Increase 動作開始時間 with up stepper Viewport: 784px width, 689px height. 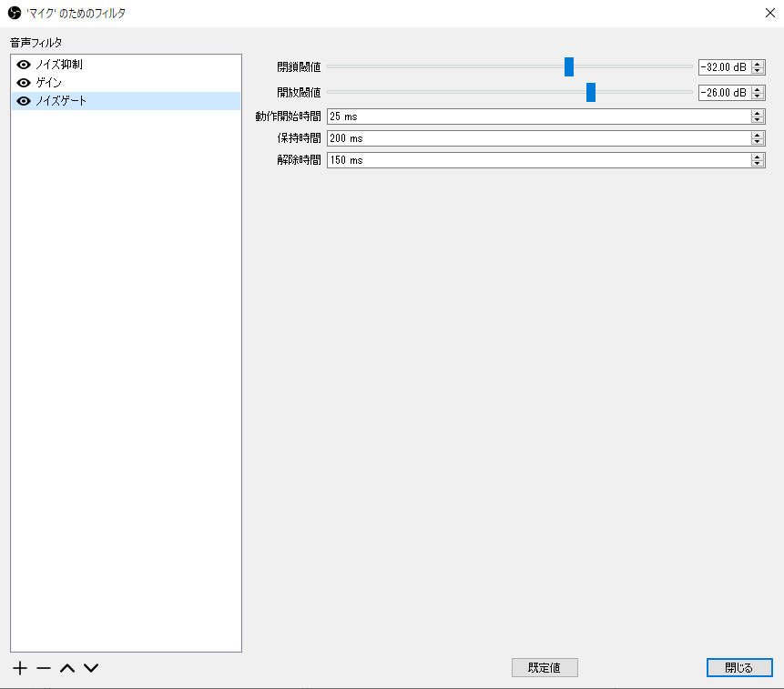click(758, 113)
